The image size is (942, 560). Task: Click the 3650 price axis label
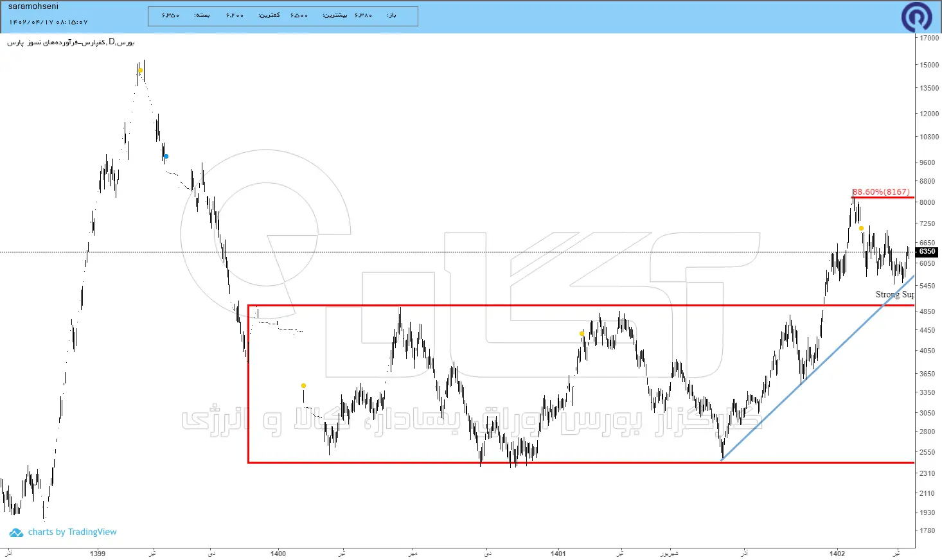(927, 374)
